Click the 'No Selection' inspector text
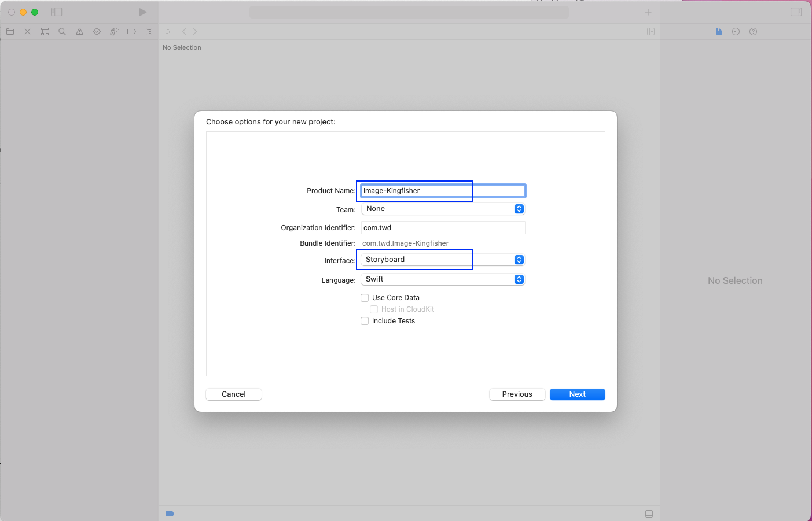Viewport: 812px width, 521px height. 735,281
